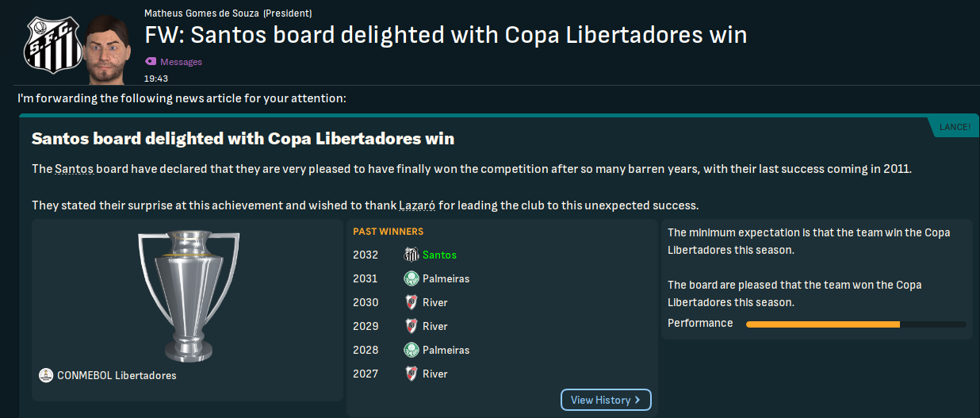Open Palmeiras in the 2031 winners row
Screen dimensions: 980x418
pos(446,278)
